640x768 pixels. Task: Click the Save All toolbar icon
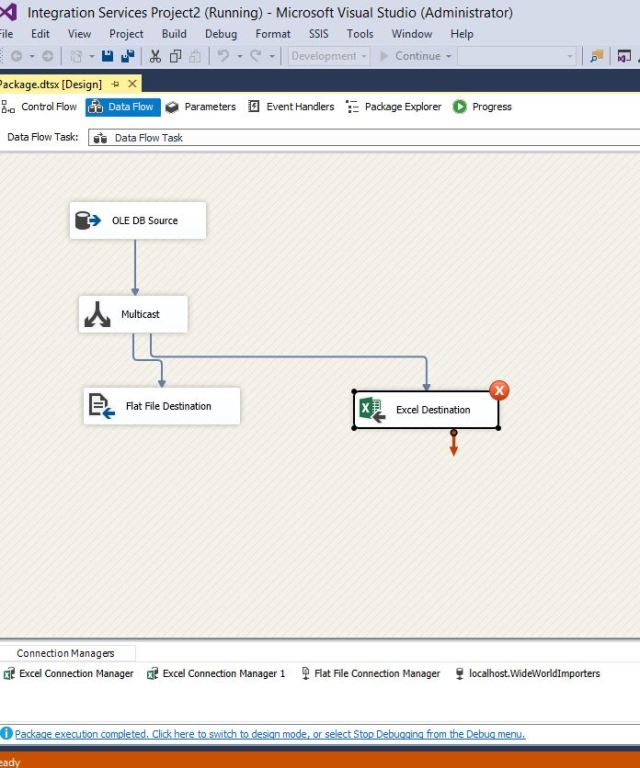tap(126, 56)
